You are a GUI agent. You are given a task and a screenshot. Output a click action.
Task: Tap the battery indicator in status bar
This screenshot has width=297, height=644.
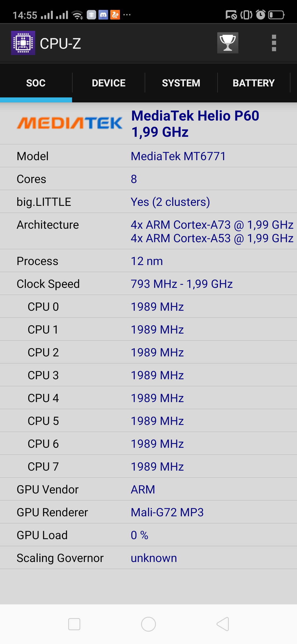(276, 15)
